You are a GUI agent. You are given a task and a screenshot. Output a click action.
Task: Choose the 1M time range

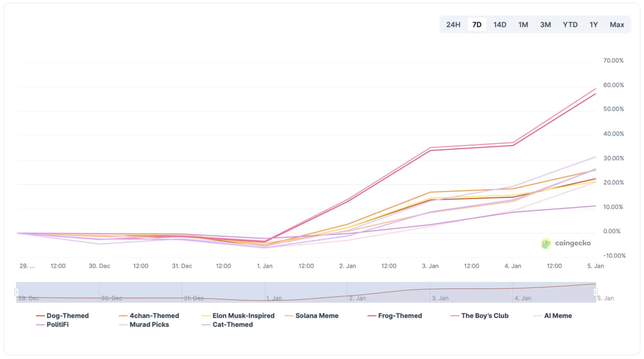[x=523, y=25]
